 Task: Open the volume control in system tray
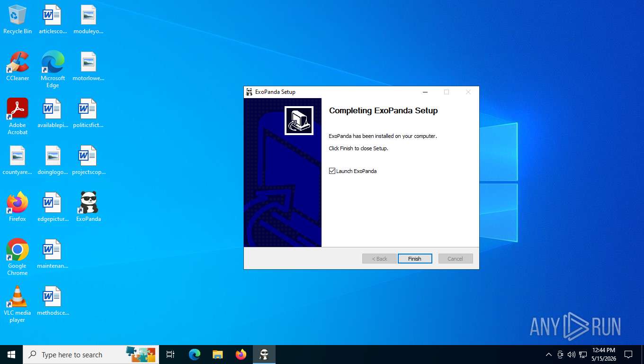pos(572,355)
